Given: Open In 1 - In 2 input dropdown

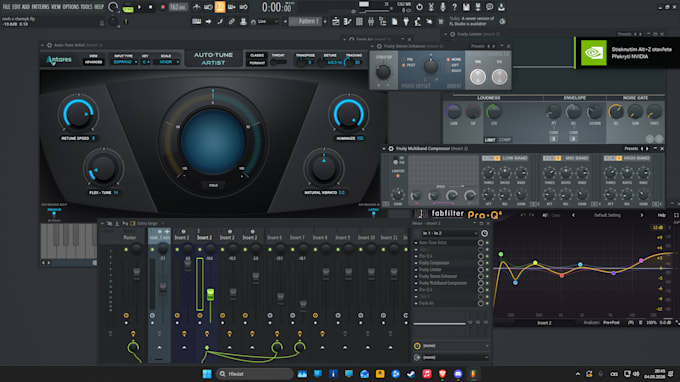Looking at the screenshot, I should coord(449,233).
